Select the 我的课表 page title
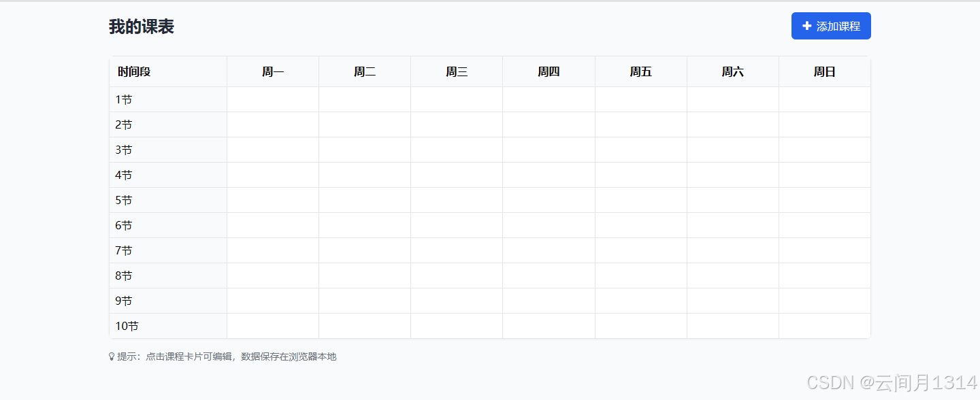 click(142, 27)
